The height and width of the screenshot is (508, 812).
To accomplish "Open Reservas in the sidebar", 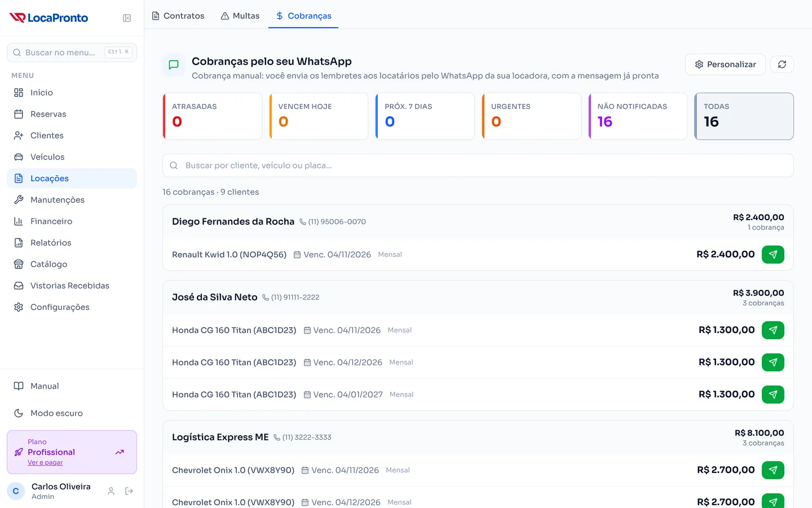I will coord(72,114).
